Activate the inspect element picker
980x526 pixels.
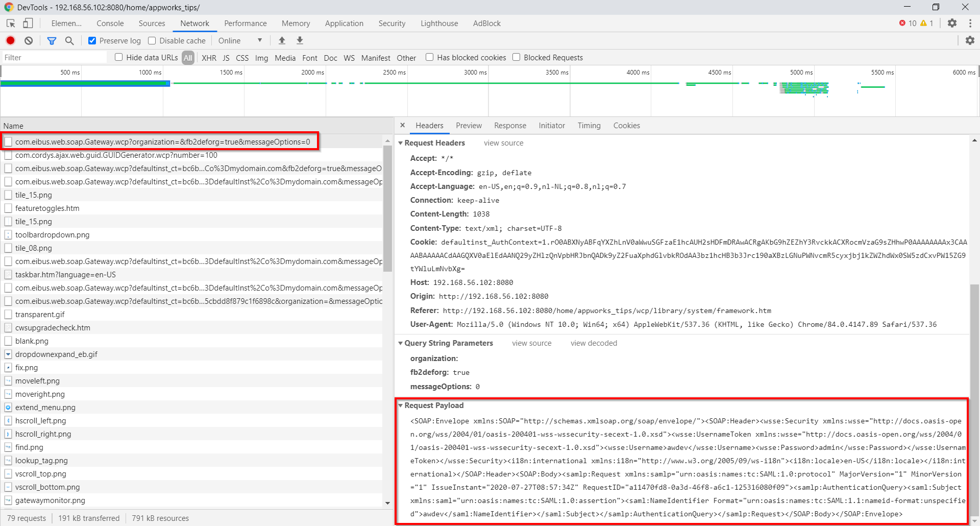coord(11,23)
